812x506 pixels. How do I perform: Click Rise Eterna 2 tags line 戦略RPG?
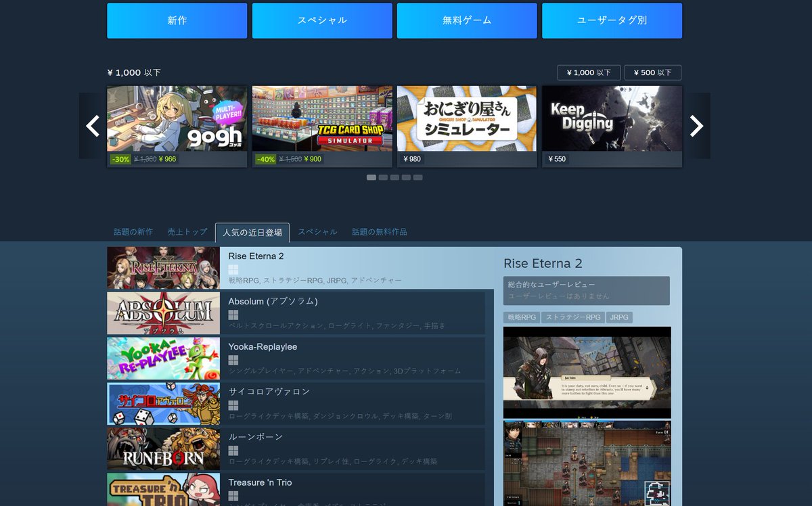(x=315, y=280)
